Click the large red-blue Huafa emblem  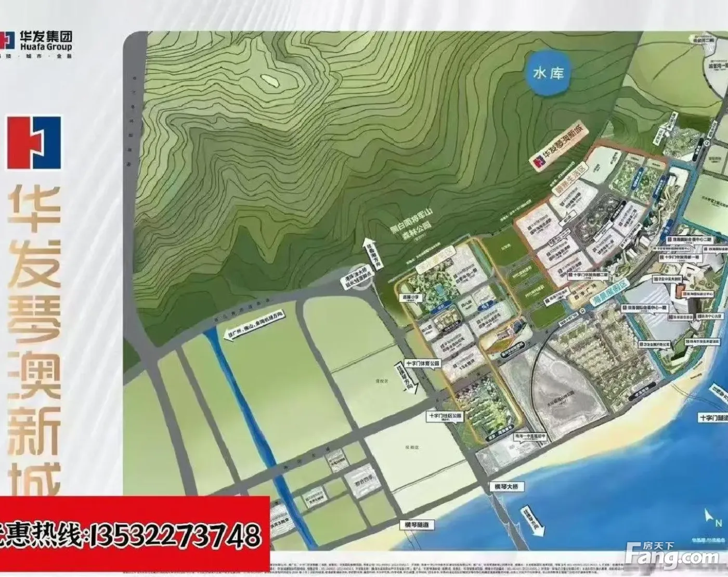[x=34, y=143]
